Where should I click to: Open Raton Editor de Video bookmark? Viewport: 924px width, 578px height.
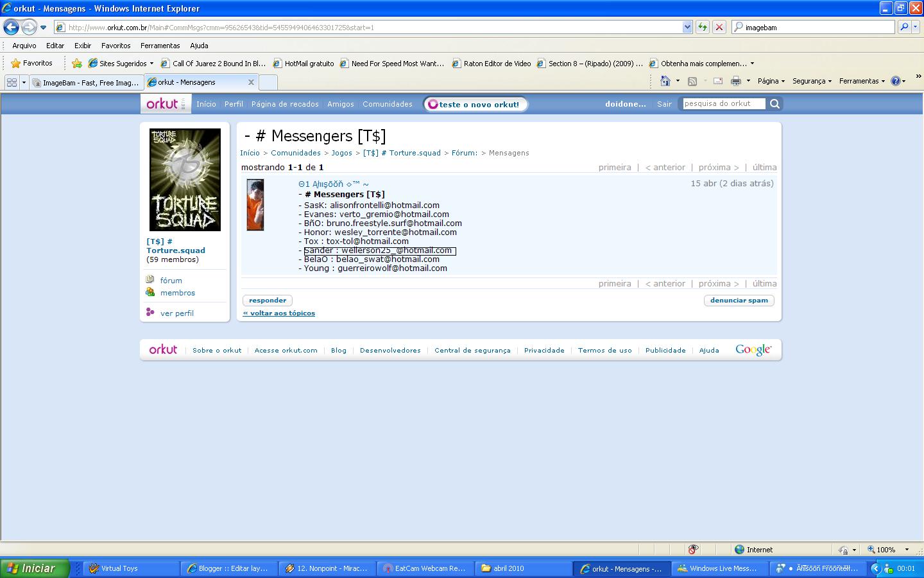click(x=492, y=63)
